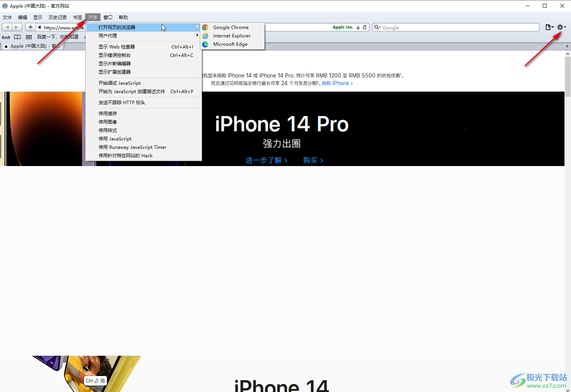This screenshot has height=392, width=571.
Task: Expand 打开网页的浏览器 submenu
Action: tap(143, 27)
